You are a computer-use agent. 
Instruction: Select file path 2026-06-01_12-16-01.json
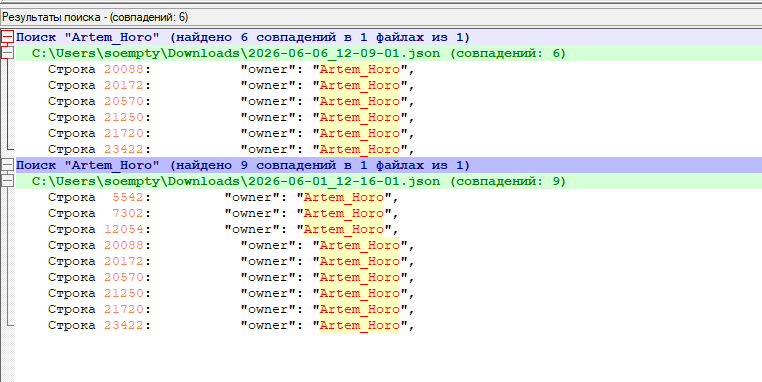299,181
